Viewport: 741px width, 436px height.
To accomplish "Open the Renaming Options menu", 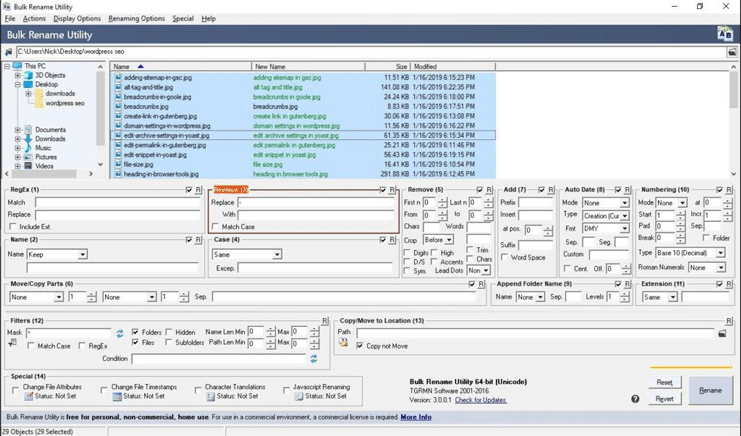I will (x=137, y=18).
